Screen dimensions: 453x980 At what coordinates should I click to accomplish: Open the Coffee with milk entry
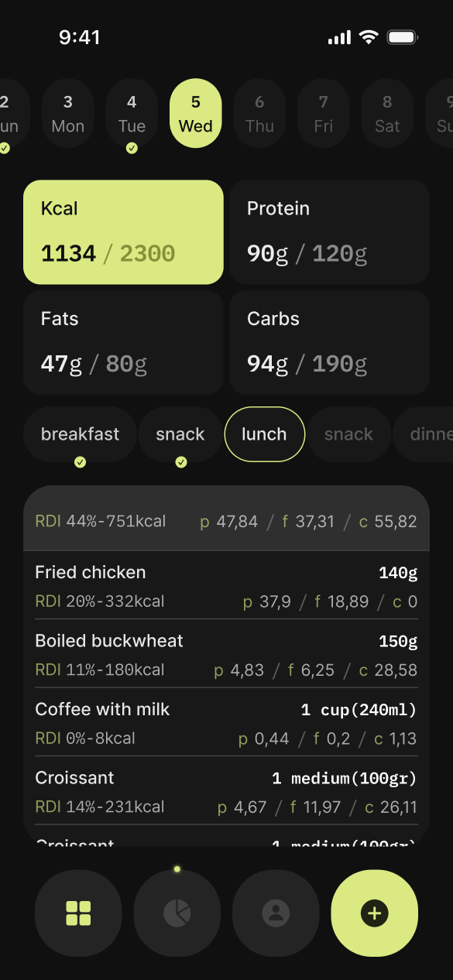(226, 722)
